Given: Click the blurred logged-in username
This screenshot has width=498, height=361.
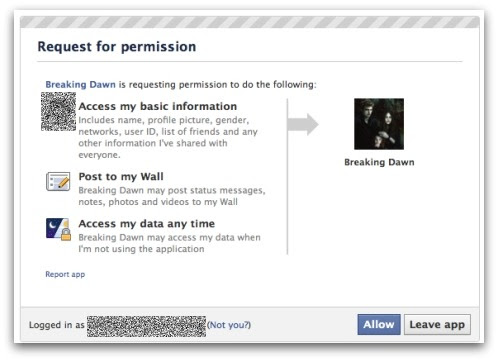Looking at the screenshot, I should (146, 326).
